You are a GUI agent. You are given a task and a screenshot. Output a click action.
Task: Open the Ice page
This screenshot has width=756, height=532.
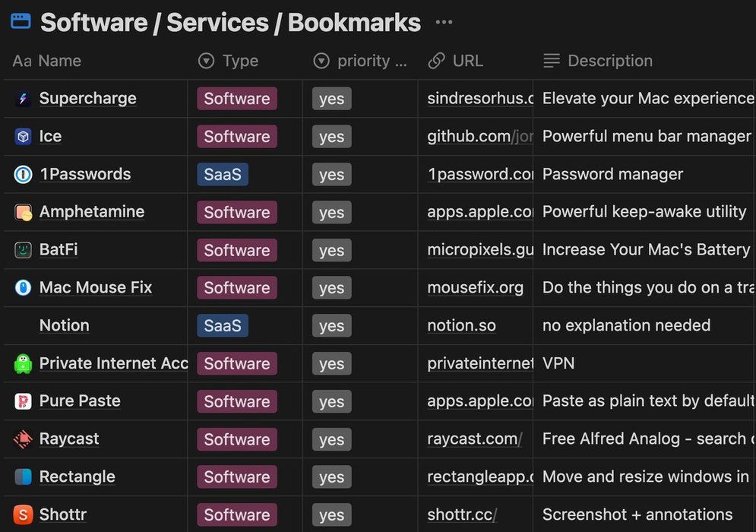click(50, 137)
